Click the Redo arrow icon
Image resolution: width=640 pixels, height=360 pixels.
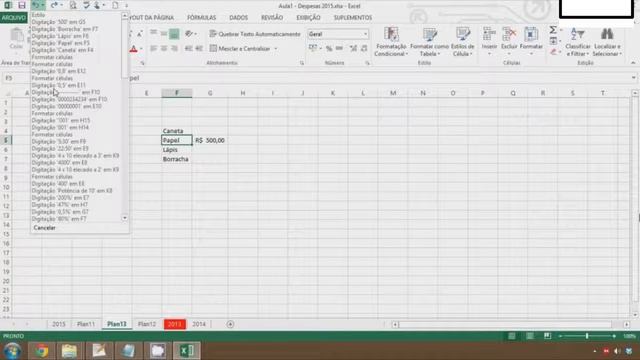pyautogui.click(x=54, y=5)
